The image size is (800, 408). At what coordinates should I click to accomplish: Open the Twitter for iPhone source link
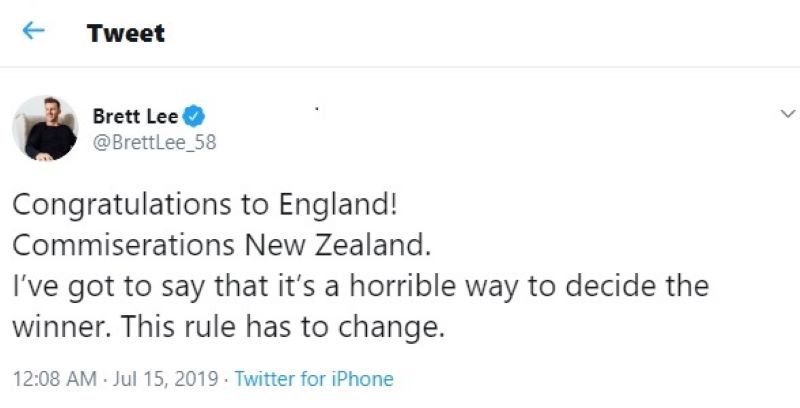pyautogui.click(x=314, y=379)
